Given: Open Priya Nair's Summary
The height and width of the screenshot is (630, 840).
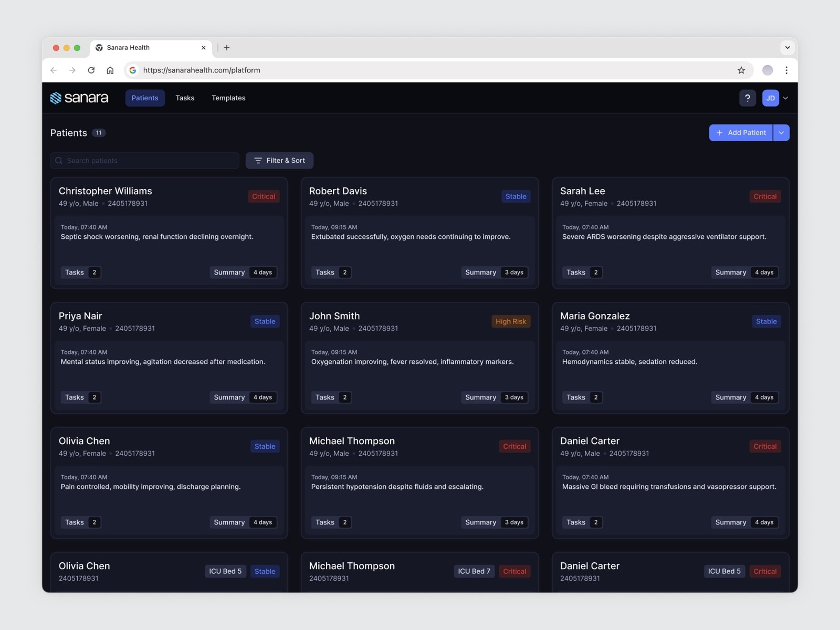Looking at the screenshot, I should click(x=243, y=397).
